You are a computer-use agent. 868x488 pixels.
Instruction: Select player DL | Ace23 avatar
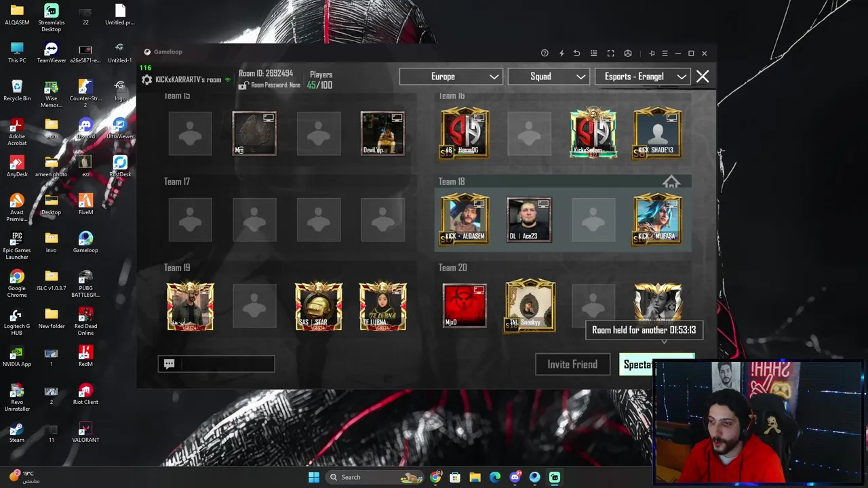(529, 219)
